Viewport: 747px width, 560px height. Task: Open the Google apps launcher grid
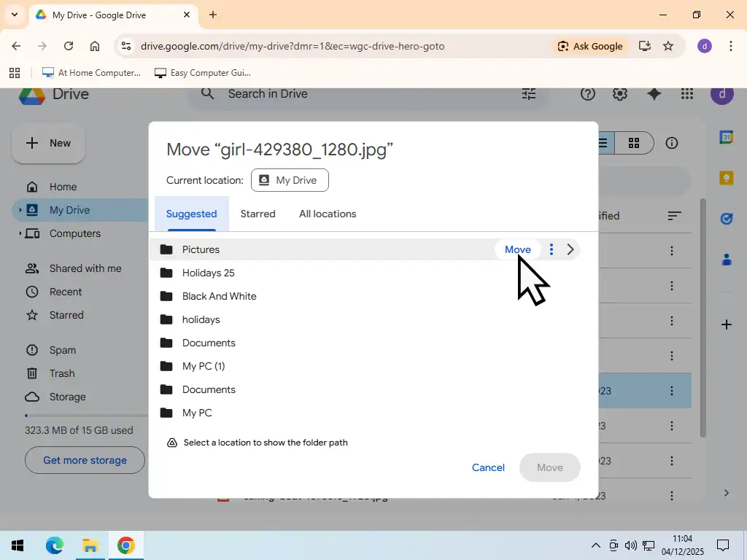[686, 93]
